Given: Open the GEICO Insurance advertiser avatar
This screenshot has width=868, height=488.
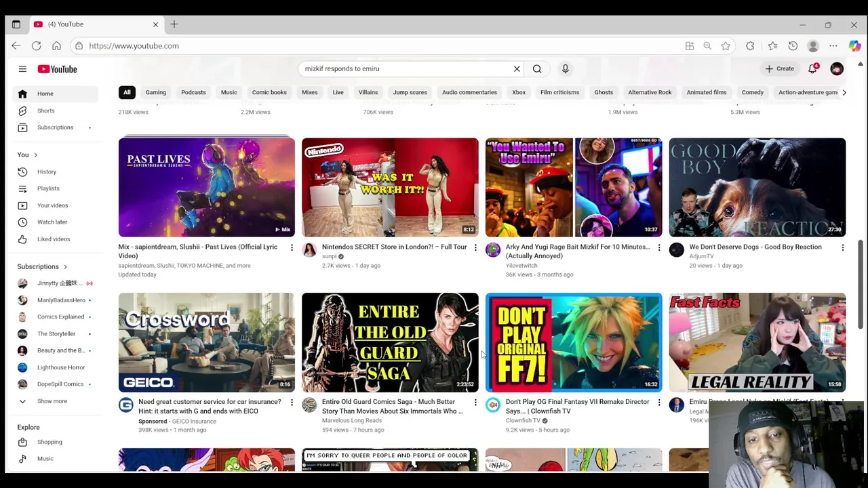Looking at the screenshot, I should click(x=126, y=405).
